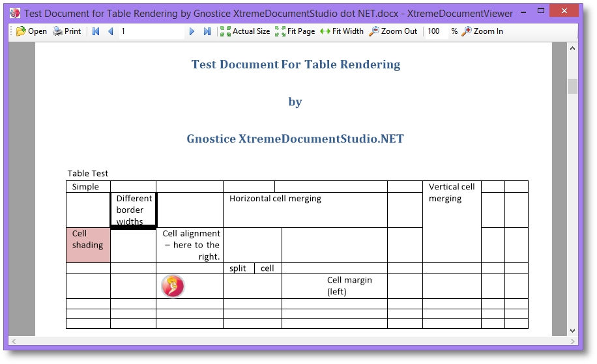The image size is (597, 364).
Task: Click the 'split' cell
Action: 239,268
